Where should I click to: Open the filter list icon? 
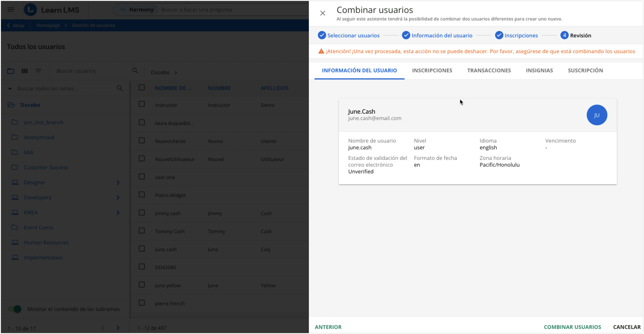[38, 71]
